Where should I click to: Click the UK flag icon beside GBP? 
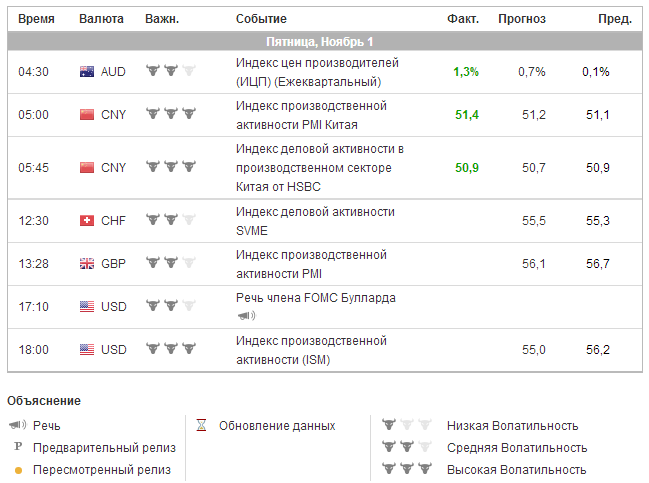(86, 264)
